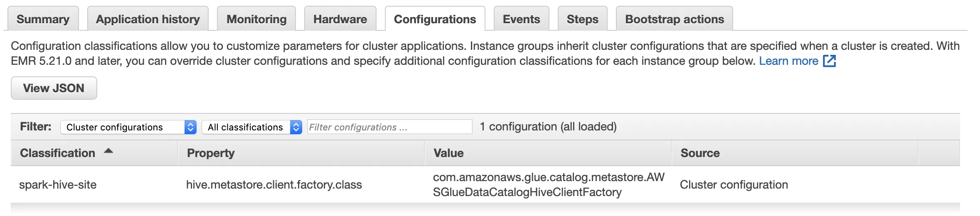Switch to the Summary tab

pos(43,19)
